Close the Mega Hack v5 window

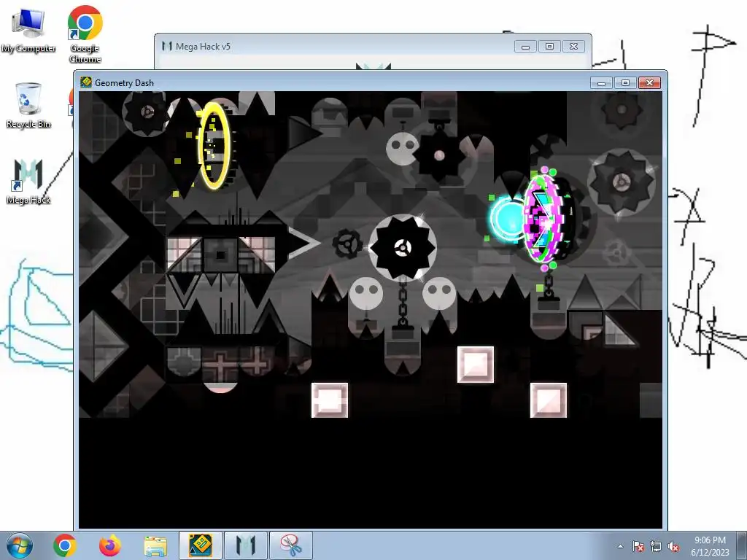coord(573,46)
